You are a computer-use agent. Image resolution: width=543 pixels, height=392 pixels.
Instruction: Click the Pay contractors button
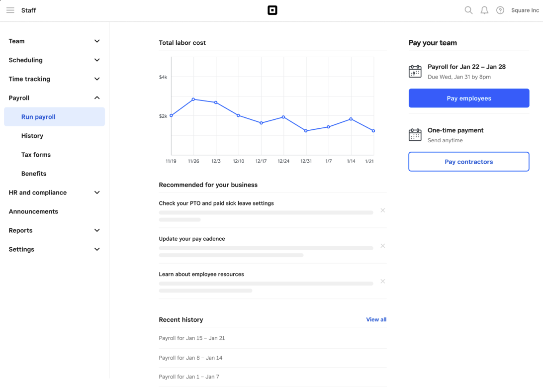[x=468, y=161]
